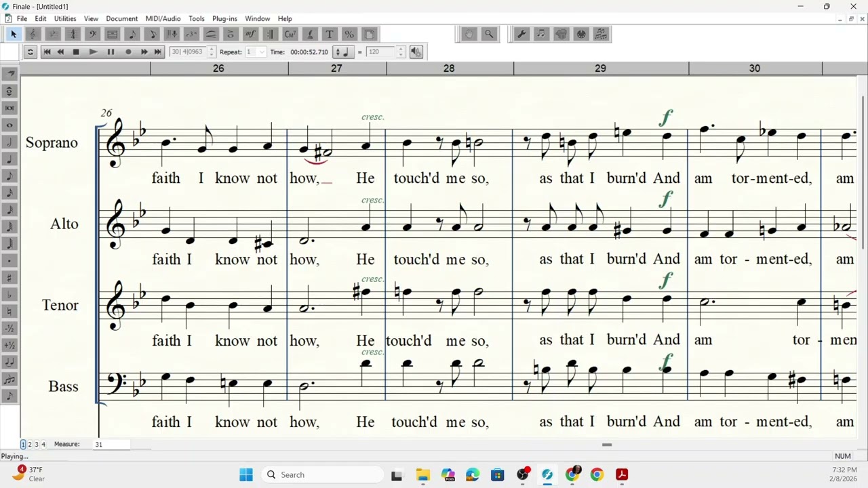Toggle loop playback button
This screenshot has height=488, width=868.
tap(30, 52)
